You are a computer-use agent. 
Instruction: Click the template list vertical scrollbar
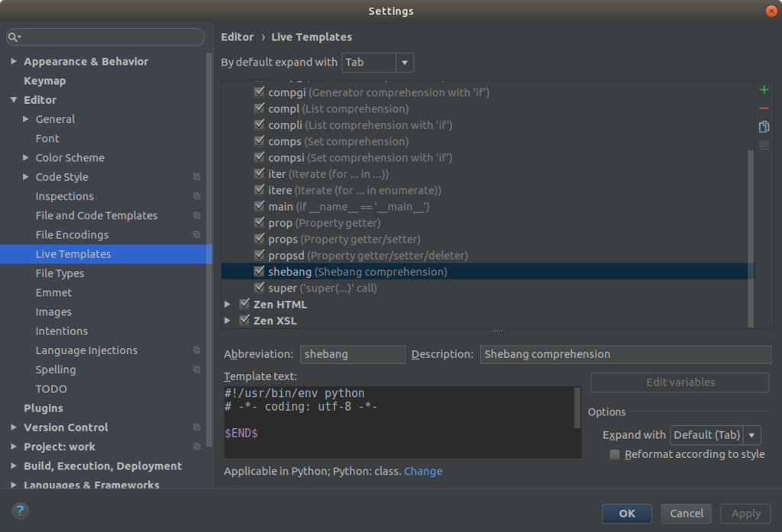pos(751,238)
